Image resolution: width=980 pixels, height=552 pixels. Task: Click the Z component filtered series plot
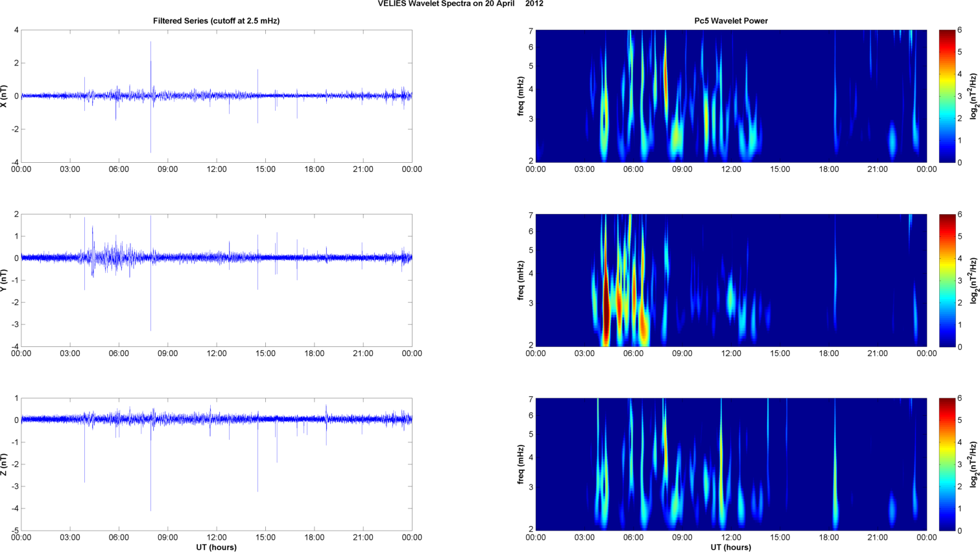point(217,464)
